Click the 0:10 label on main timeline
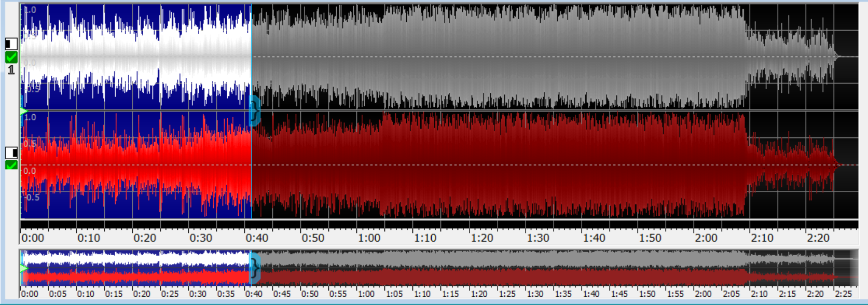The image size is (868, 305). pos(89,238)
